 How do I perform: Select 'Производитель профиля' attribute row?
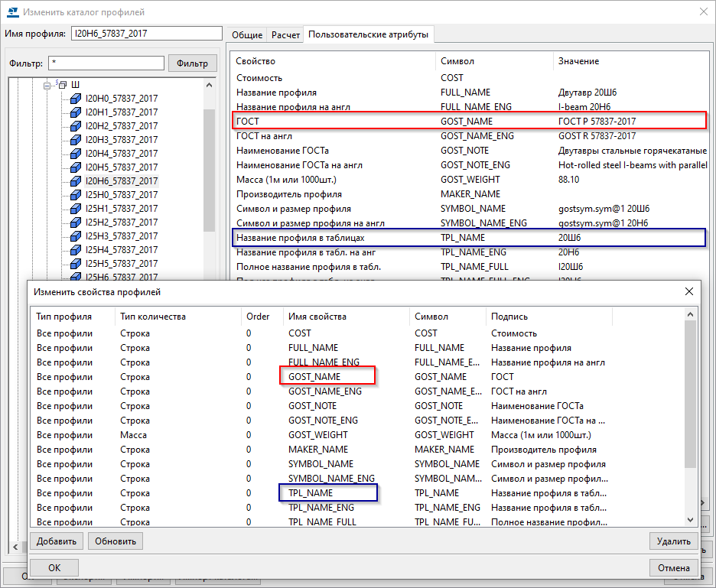(x=470, y=194)
